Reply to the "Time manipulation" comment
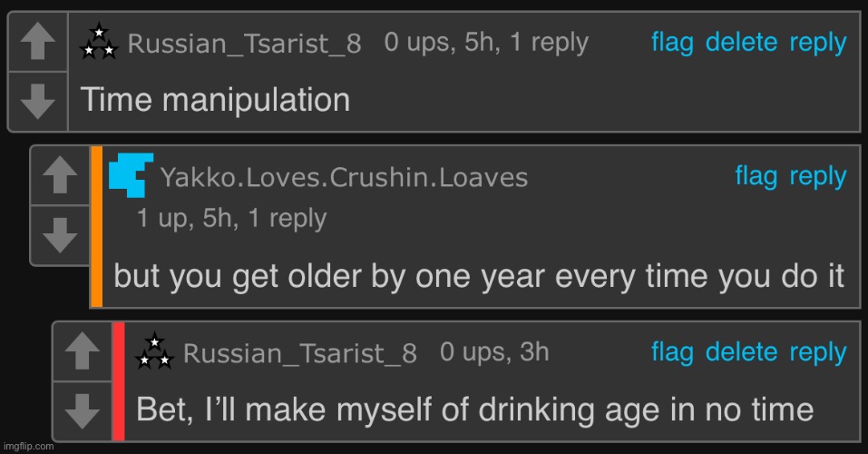Viewport: 868px width, 454px height. (817, 44)
